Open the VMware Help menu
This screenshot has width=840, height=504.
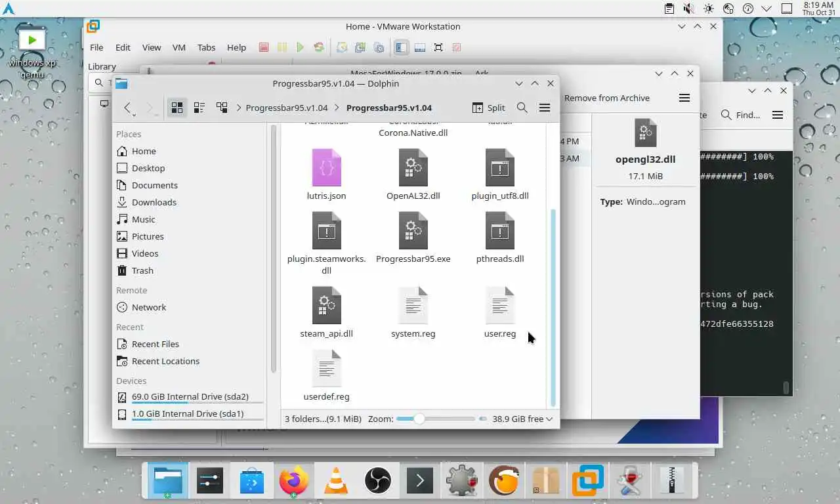point(236,47)
